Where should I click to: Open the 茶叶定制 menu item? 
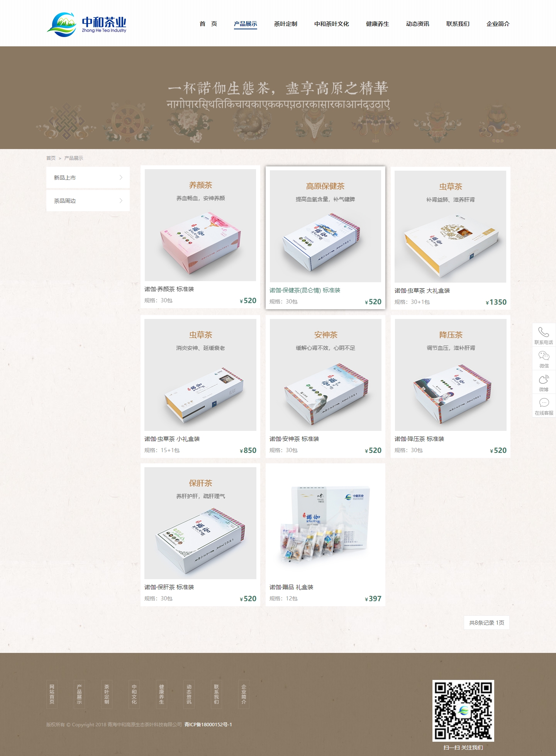(x=285, y=24)
